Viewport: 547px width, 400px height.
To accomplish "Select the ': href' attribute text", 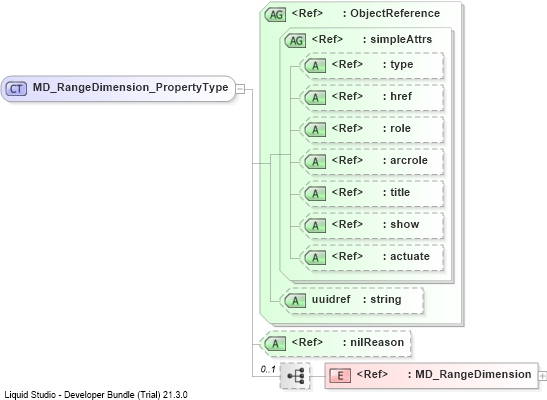I will point(397,96).
